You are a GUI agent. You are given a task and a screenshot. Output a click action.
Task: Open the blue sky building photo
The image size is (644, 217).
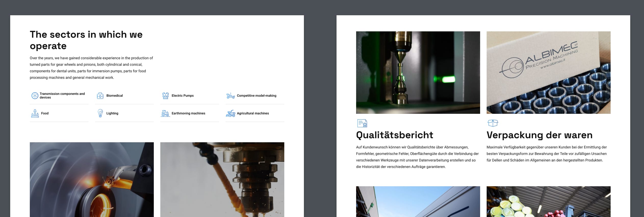[x=418, y=202]
